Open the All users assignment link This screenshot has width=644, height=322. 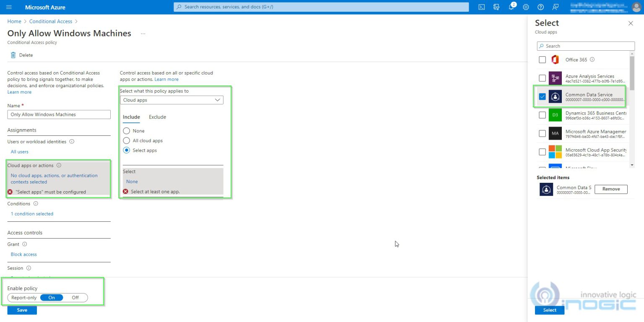point(19,151)
